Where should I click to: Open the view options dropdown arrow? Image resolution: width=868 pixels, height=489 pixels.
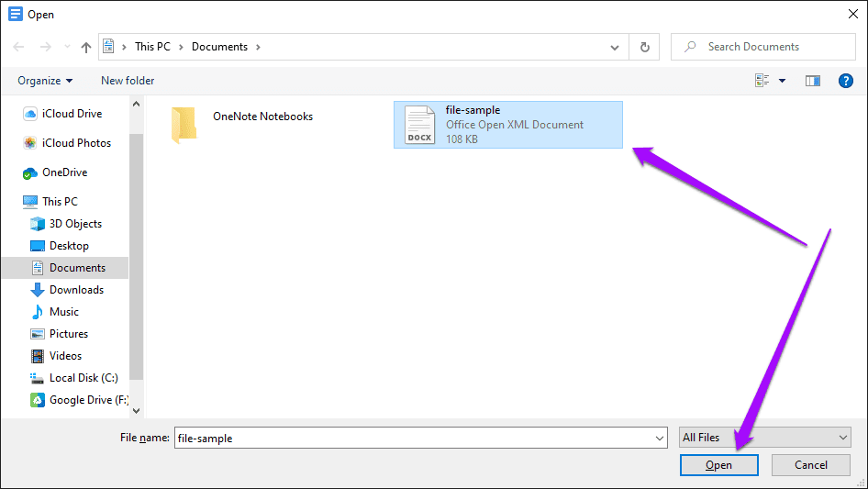(x=782, y=81)
